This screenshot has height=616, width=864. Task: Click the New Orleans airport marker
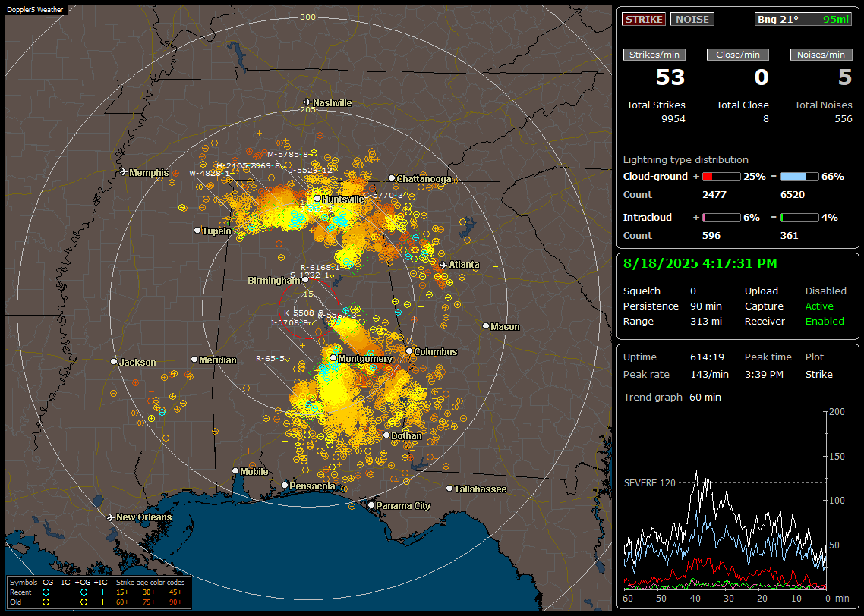111,517
